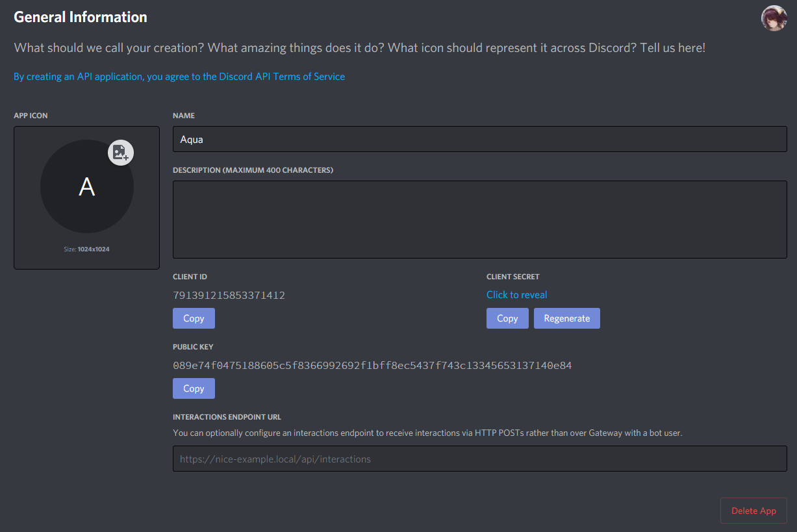This screenshot has width=797, height=532.
Task: Click into the Description text area
Action: pyautogui.click(x=479, y=220)
